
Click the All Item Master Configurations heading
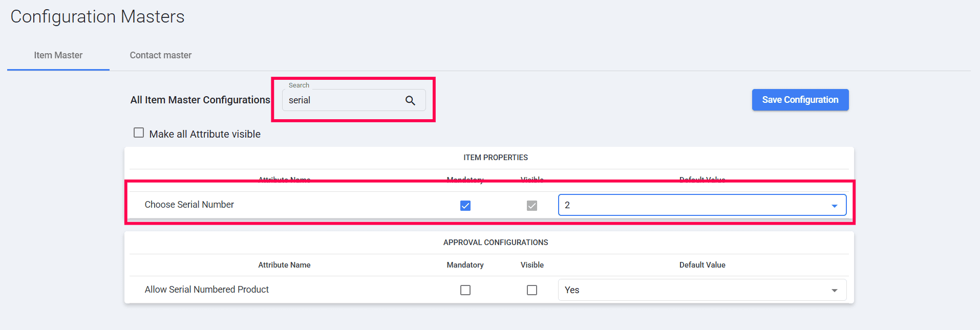pos(200,100)
